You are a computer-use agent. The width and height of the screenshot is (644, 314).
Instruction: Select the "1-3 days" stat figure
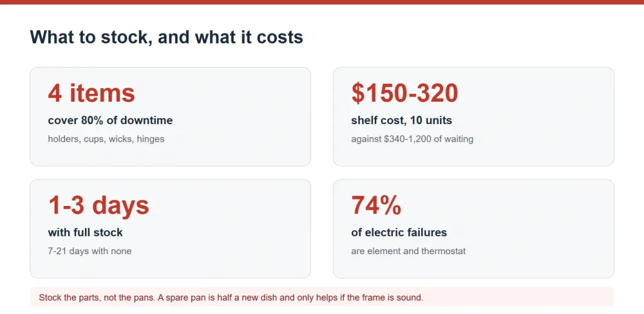(x=99, y=205)
